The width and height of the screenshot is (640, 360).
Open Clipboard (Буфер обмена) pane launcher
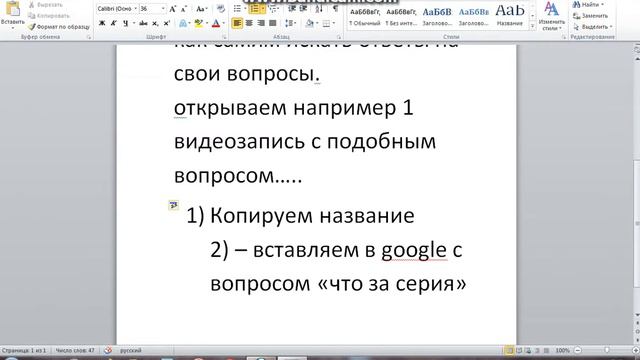pyautogui.click(x=89, y=37)
